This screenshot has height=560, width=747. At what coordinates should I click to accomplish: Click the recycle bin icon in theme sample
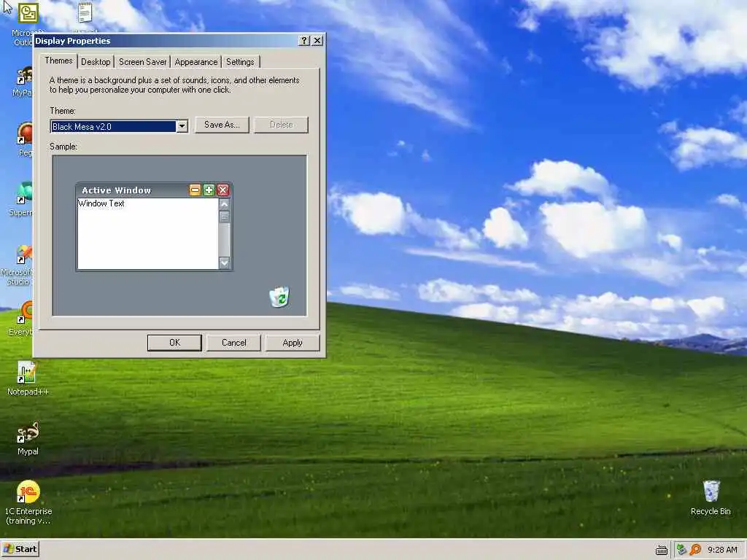point(279,297)
